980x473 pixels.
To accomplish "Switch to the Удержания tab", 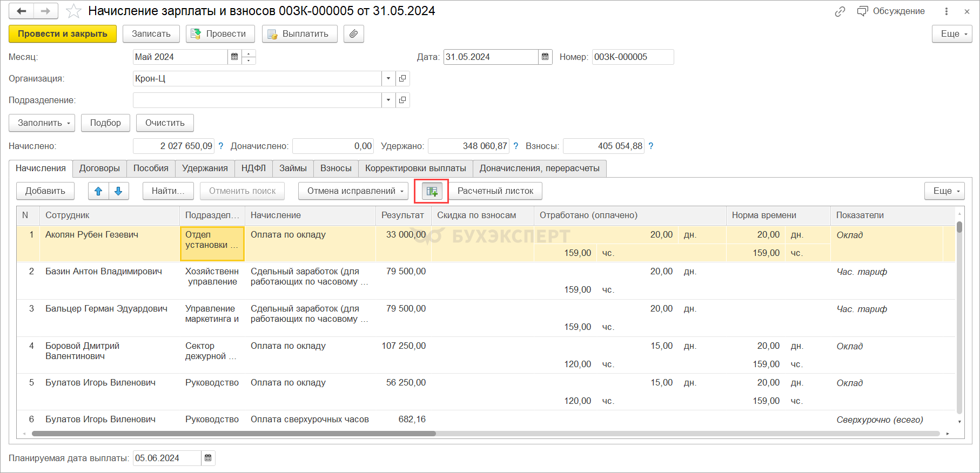I will [x=205, y=168].
